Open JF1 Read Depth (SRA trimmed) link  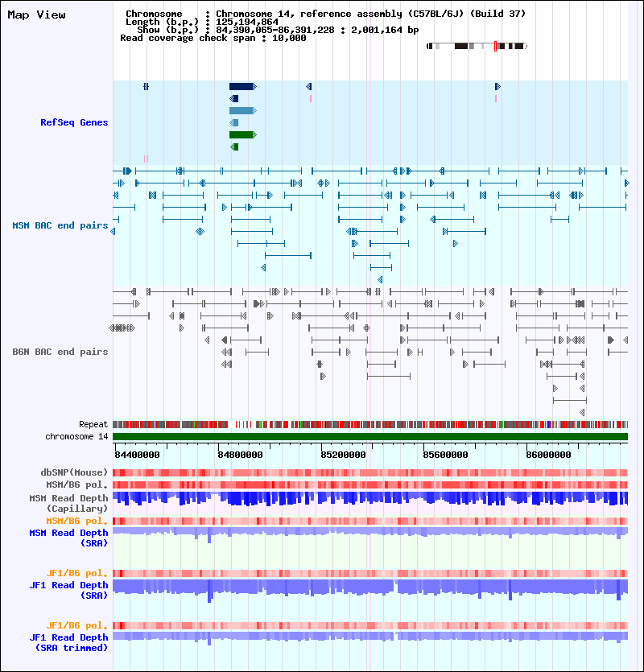(x=68, y=642)
